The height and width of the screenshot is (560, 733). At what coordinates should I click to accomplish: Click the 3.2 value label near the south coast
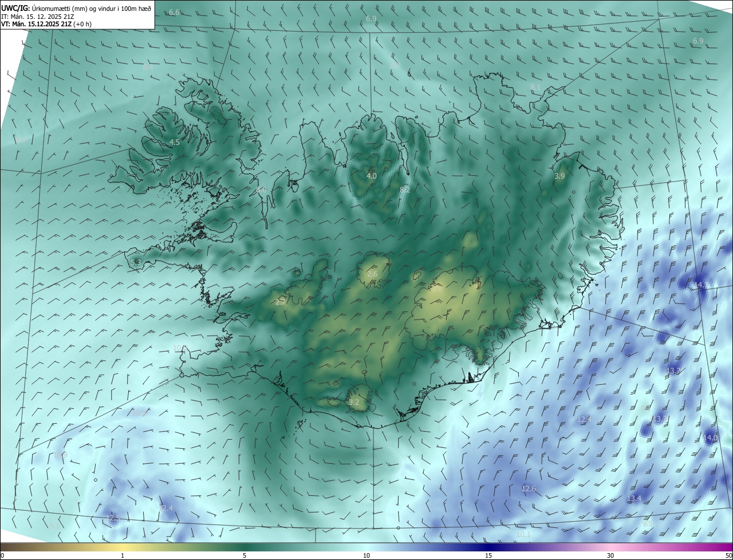point(354,403)
